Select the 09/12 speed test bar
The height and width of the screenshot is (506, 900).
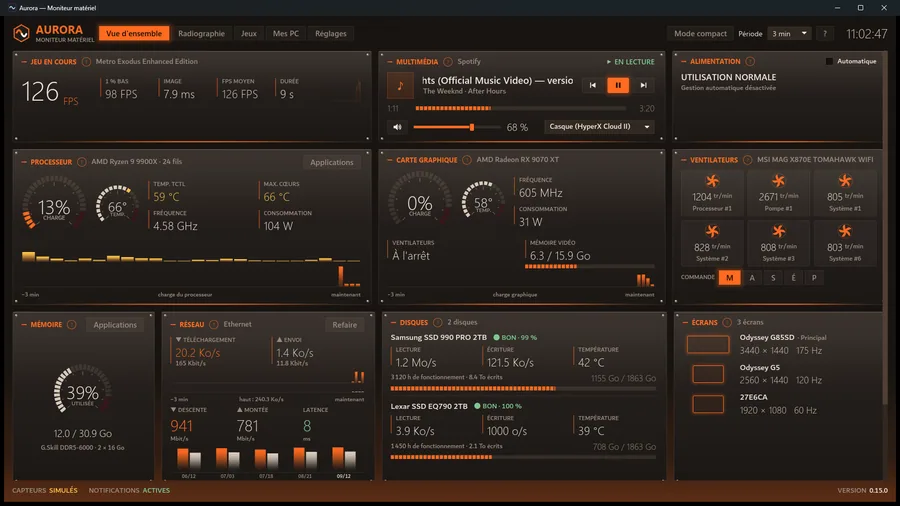click(x=344, y=458)
